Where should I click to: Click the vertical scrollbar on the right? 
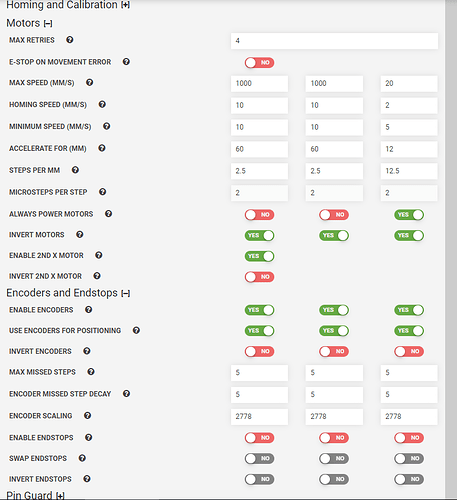tap(451, 250)
